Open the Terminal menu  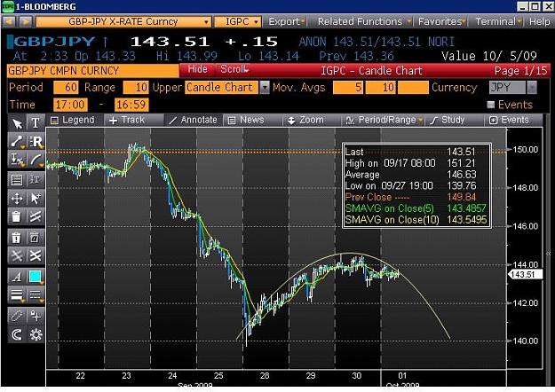click(497, 21)
